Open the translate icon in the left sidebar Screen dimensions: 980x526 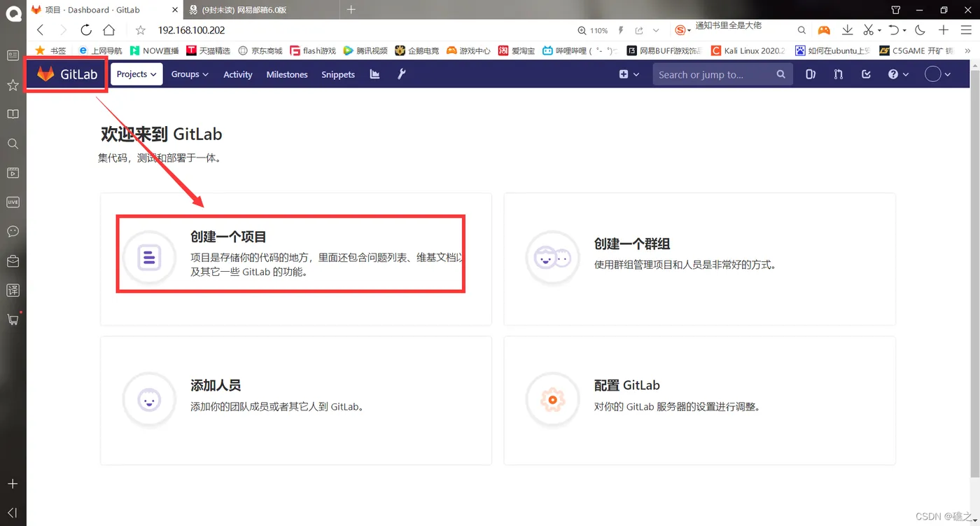(13, 290)
